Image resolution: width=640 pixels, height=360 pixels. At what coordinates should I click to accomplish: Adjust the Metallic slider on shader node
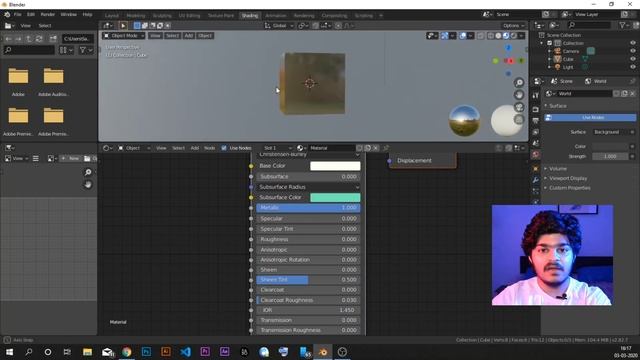click(308, 208)
